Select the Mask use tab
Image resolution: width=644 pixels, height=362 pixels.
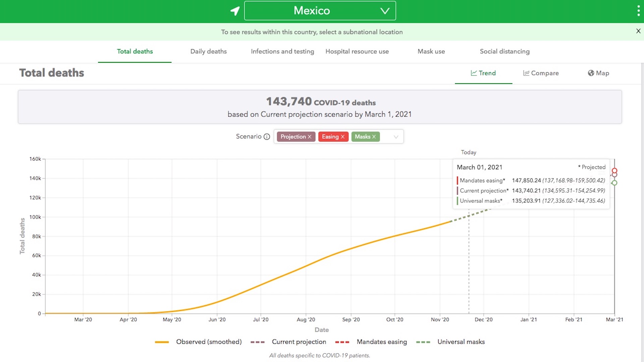coord(431,51)
